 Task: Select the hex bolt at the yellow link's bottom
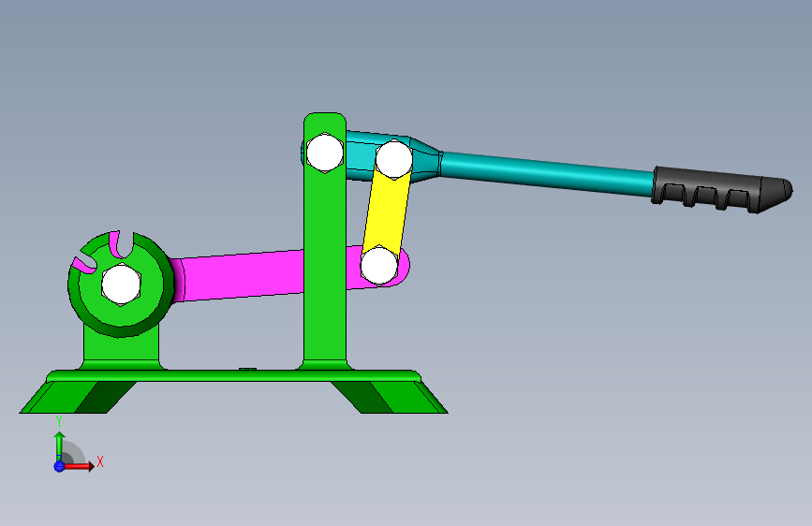coord(379,265)
